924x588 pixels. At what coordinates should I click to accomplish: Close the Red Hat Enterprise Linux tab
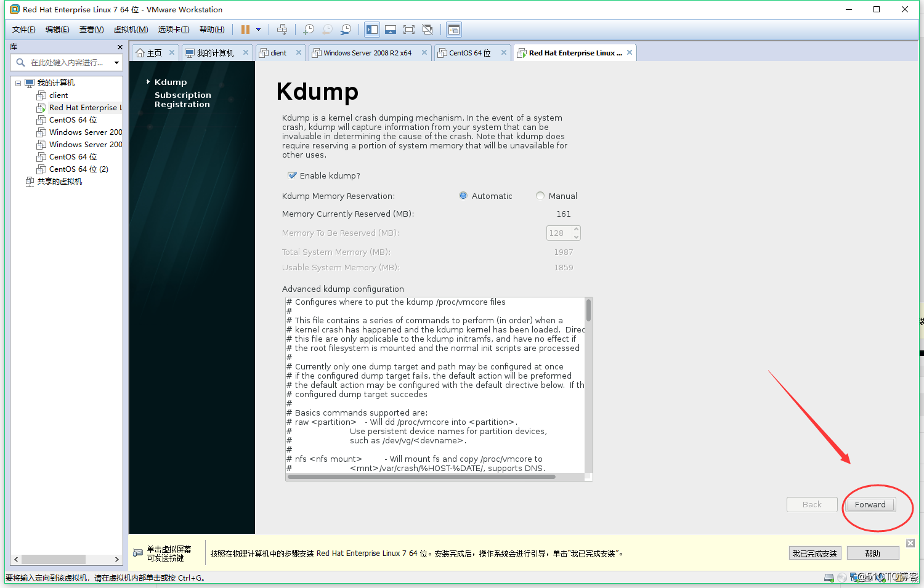click(x=630, y=52)
